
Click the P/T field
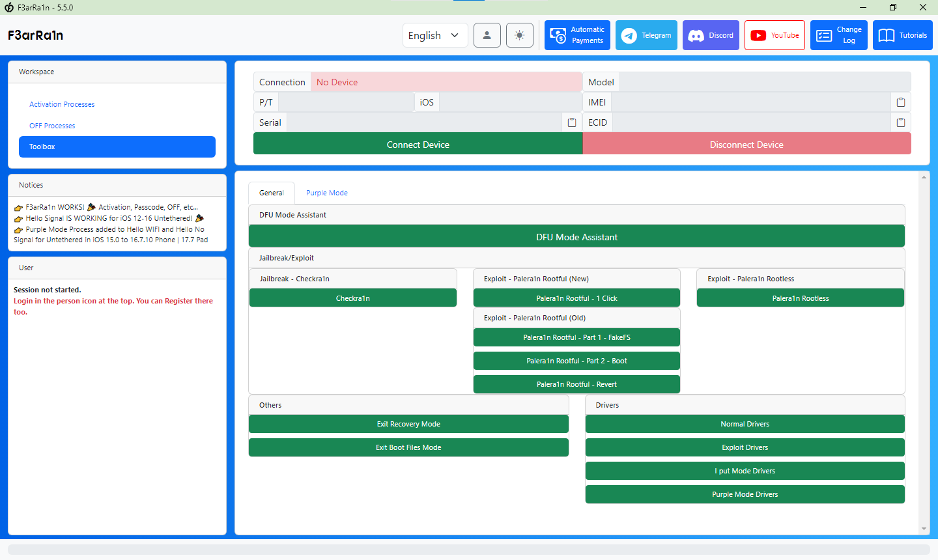coord(346,102)
